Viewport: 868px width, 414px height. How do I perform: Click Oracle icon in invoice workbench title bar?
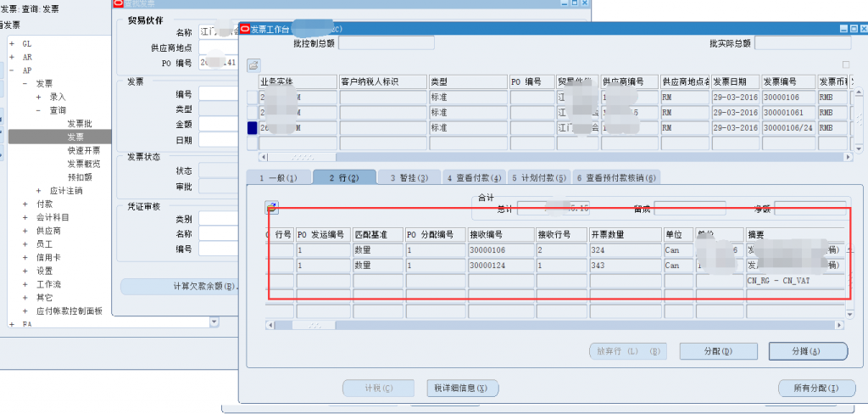(x=245, y=29)
